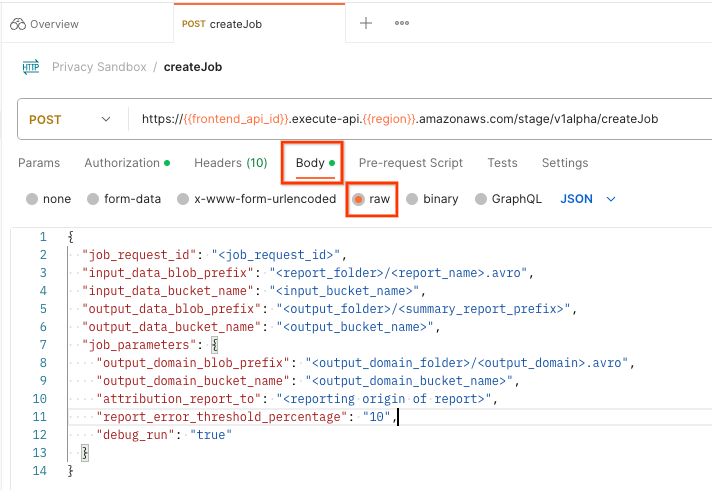Open a new tab with plus icon

366,23
